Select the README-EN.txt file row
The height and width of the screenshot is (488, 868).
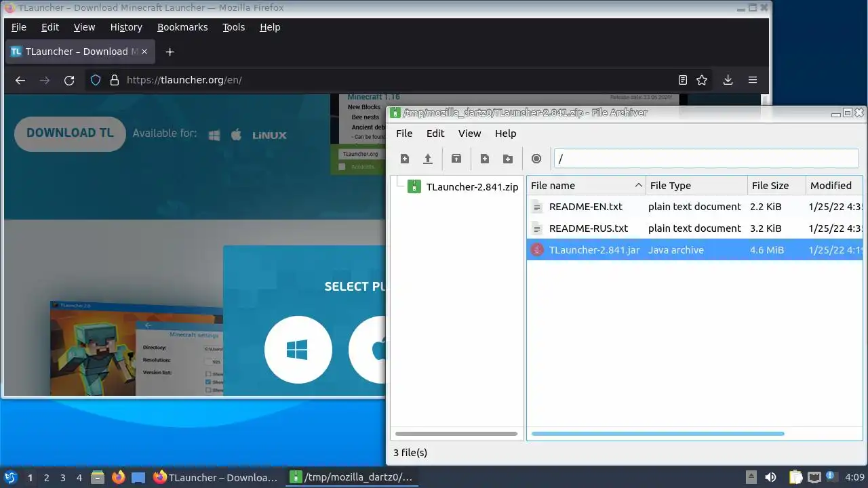coord(694,207)
